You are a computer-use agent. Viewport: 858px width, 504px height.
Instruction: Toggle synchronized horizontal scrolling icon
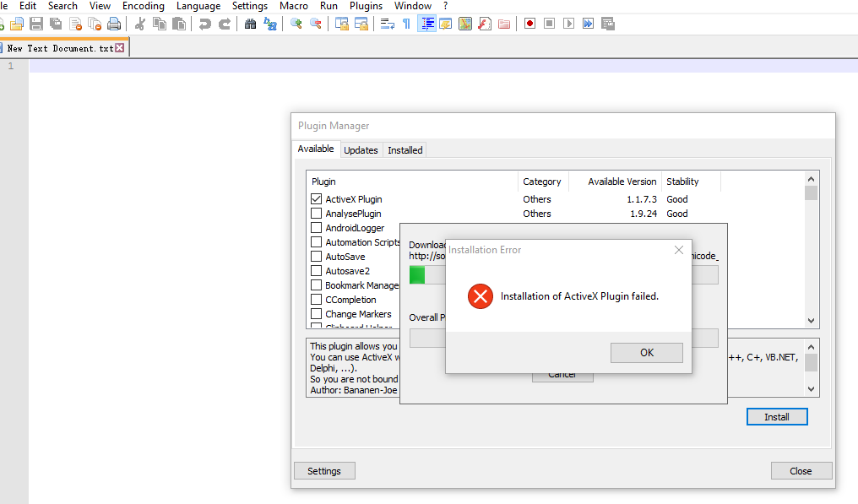[x=361, y=24]
